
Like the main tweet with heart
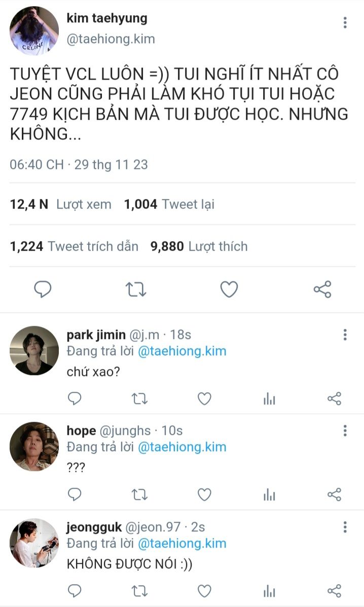pyautogui.click(x=229, y=289)
